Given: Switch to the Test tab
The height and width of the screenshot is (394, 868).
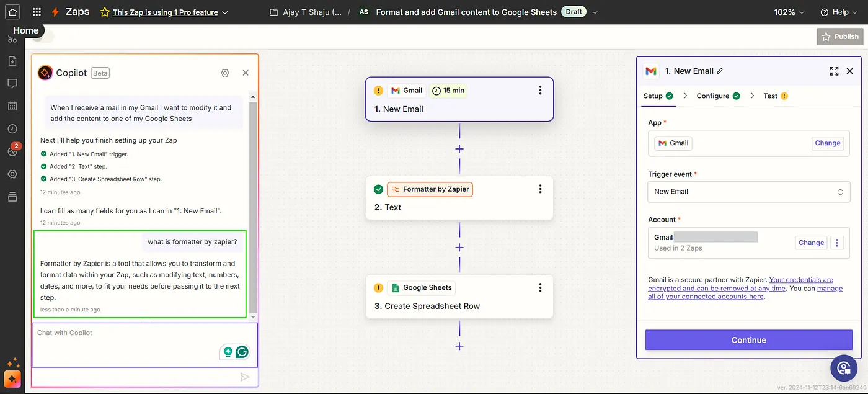Looking at the screenshot, I should point(776,96).
